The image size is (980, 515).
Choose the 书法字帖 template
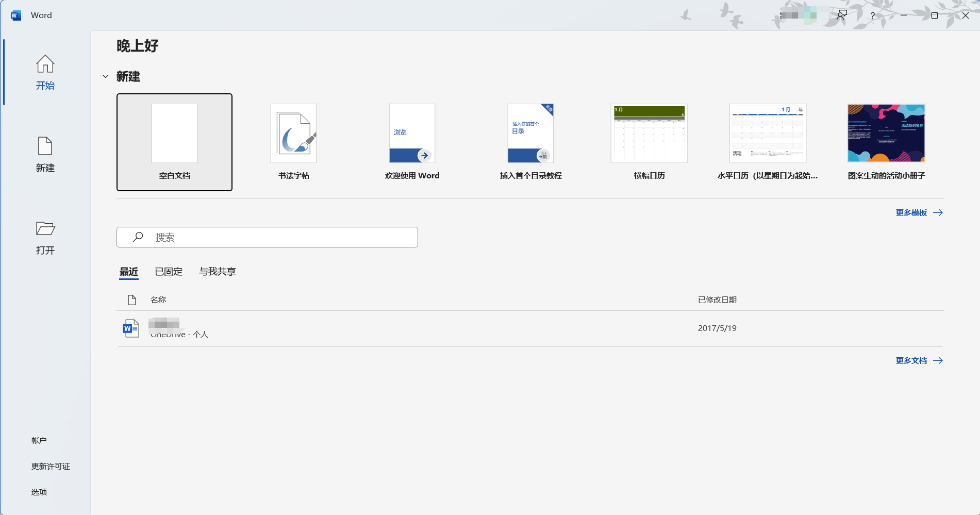point(293,142)
